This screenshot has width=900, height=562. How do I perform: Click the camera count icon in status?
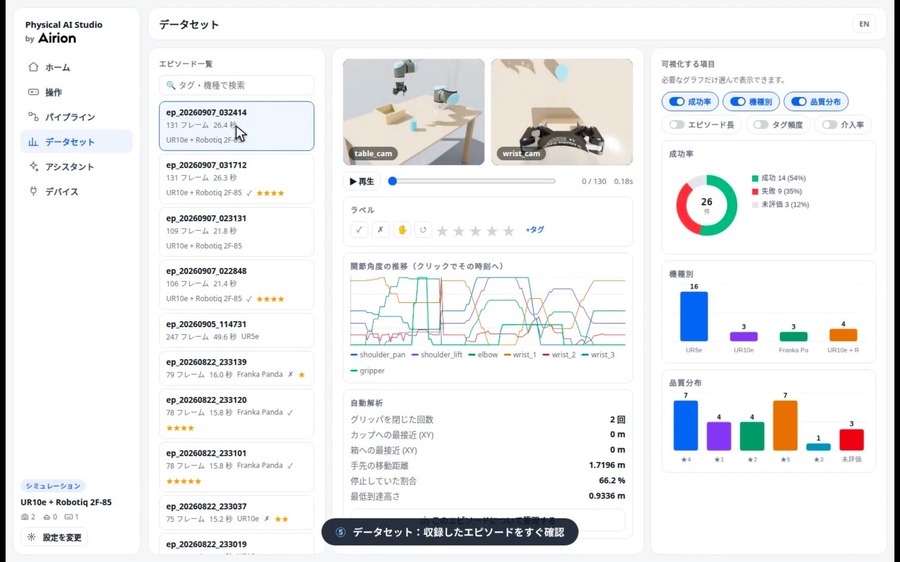[x=25, y=517]
